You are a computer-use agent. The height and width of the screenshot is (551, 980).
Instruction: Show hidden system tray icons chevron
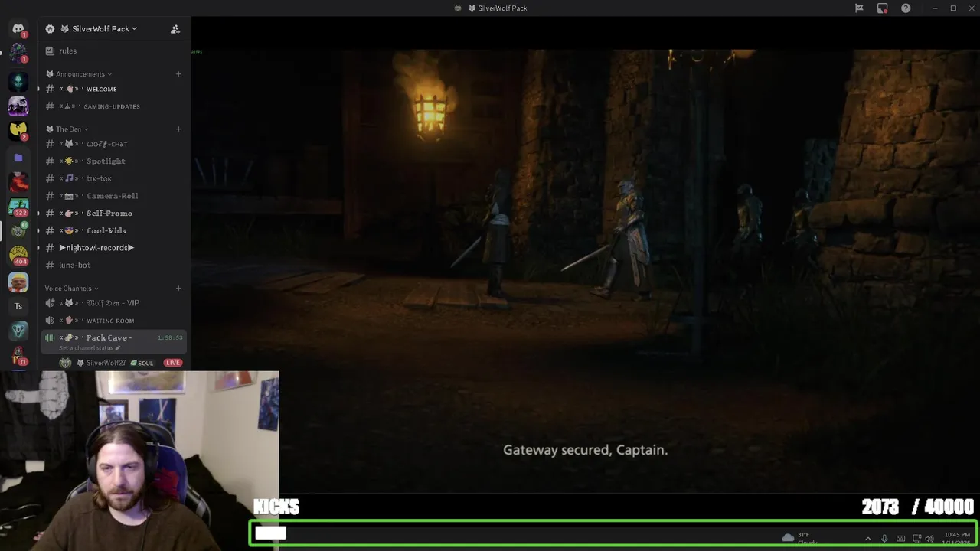click(x=867, y=539)
